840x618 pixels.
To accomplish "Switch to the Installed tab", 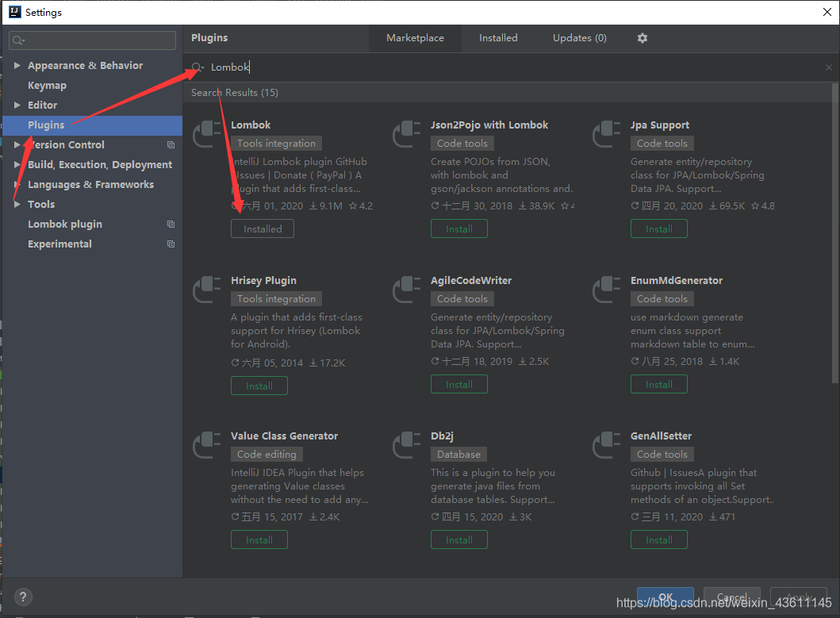I will pos(498,38).
